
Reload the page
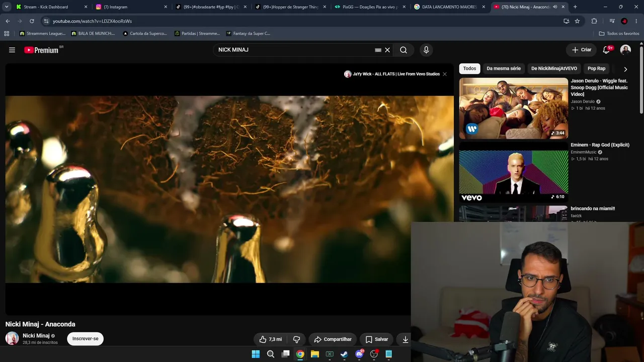click(x=32, y=21)
